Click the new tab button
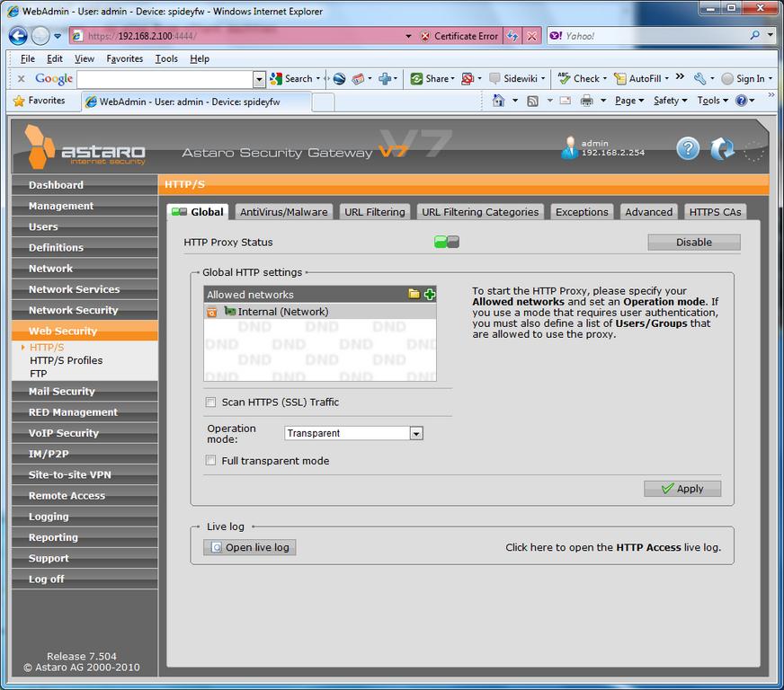This screenshot has width=784, height=690. (x=323, y=102)
